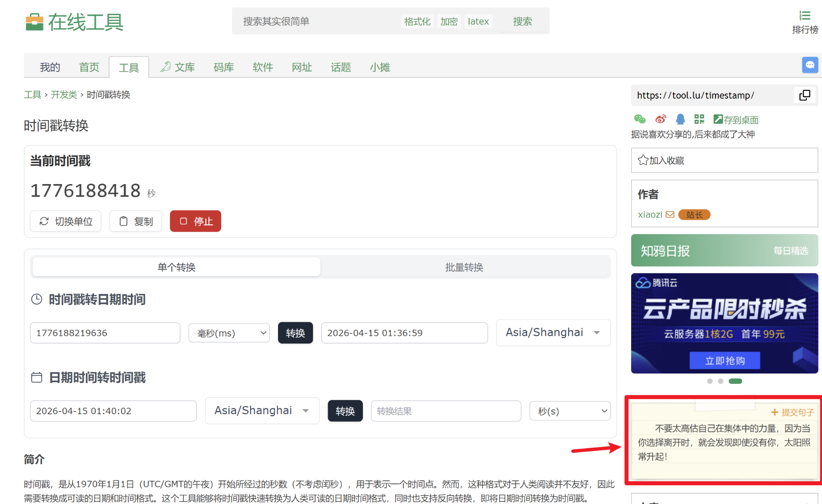Copy the tool URL with copy icon

[x=805, y=95]
